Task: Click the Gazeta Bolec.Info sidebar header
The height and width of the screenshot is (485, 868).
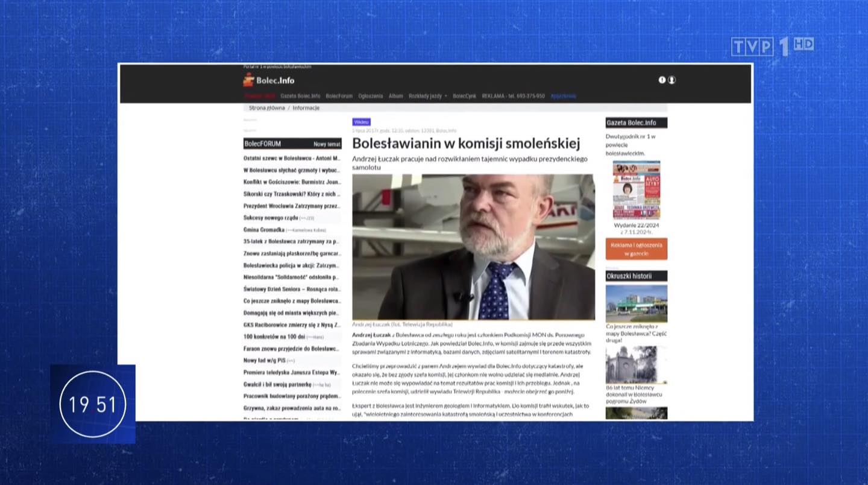Action: (x=636, y=122)
